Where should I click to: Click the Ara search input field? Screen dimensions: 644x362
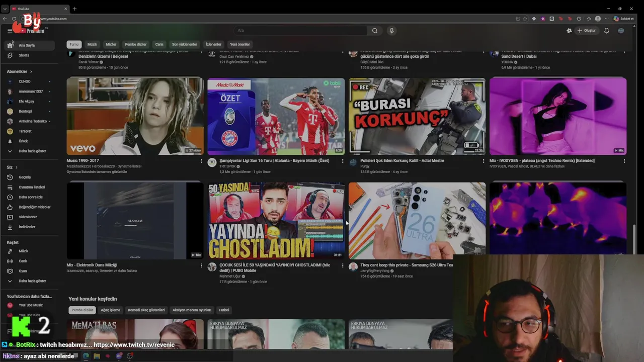click(300, 31)
